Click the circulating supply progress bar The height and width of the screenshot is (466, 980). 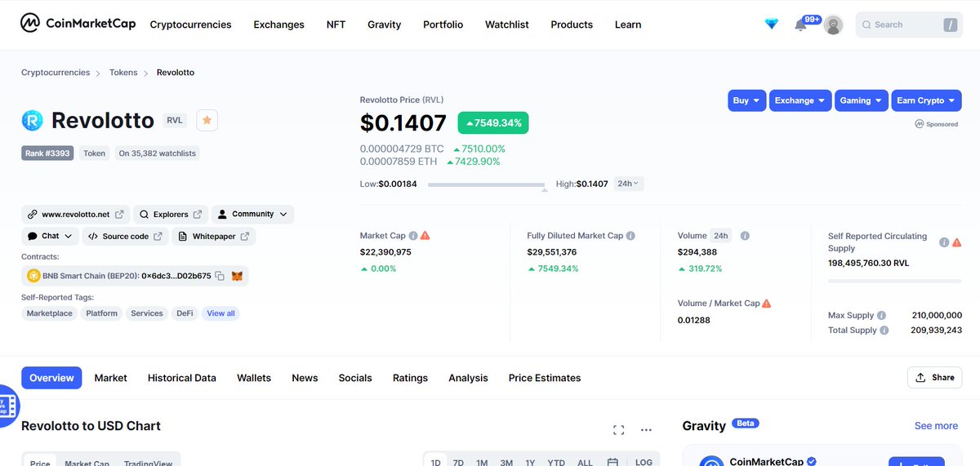895,281
